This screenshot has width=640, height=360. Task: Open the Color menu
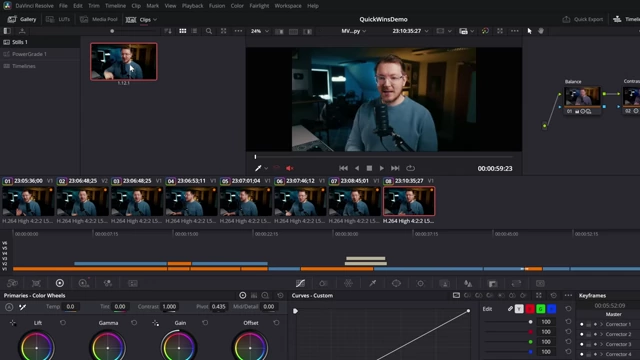pos(237,6)
